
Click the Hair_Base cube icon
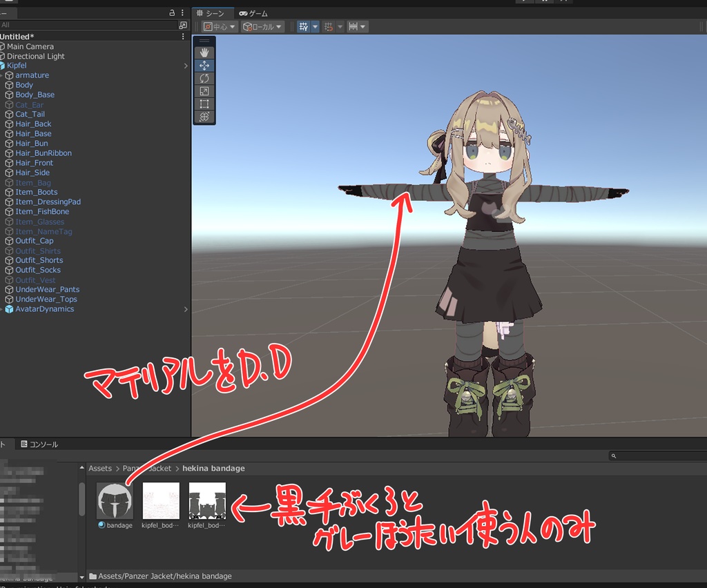coord(9,134)
